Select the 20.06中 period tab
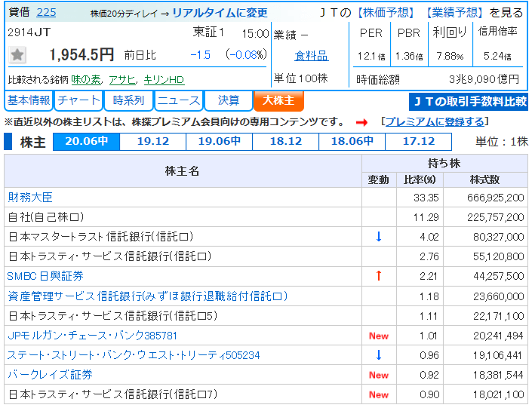Image resolution: width=532 pixels, height=408 pixels. [x=87, y=141]
